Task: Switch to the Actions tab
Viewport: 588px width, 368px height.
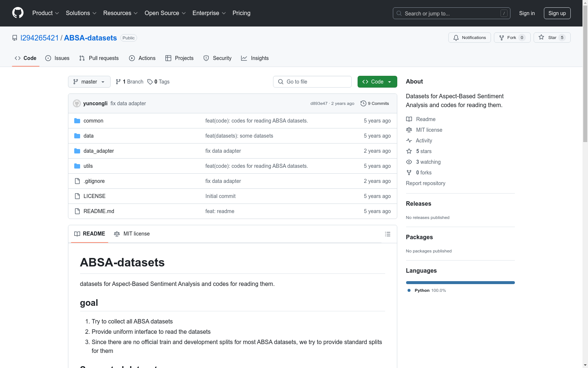Action: [x=142, y=58]
